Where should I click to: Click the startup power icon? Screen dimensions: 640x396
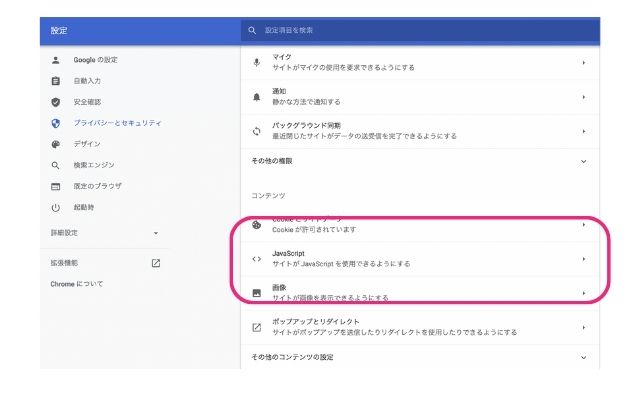click(x=56, y=208)
